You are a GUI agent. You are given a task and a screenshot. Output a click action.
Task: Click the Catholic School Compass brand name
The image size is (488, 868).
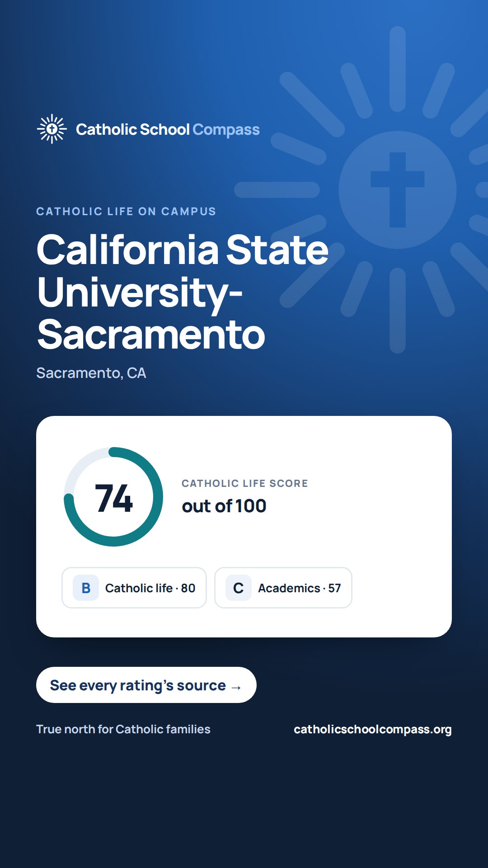pos(168,130)
